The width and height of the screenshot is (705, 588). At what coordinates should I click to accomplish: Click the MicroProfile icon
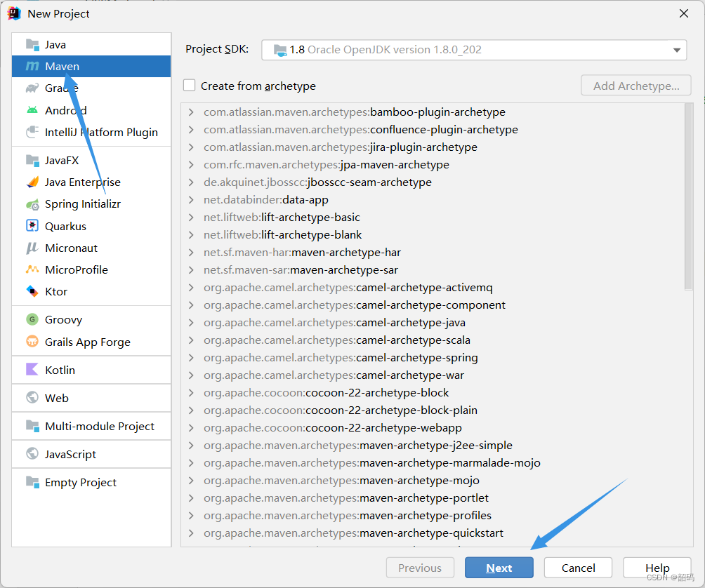click(32, 269)
